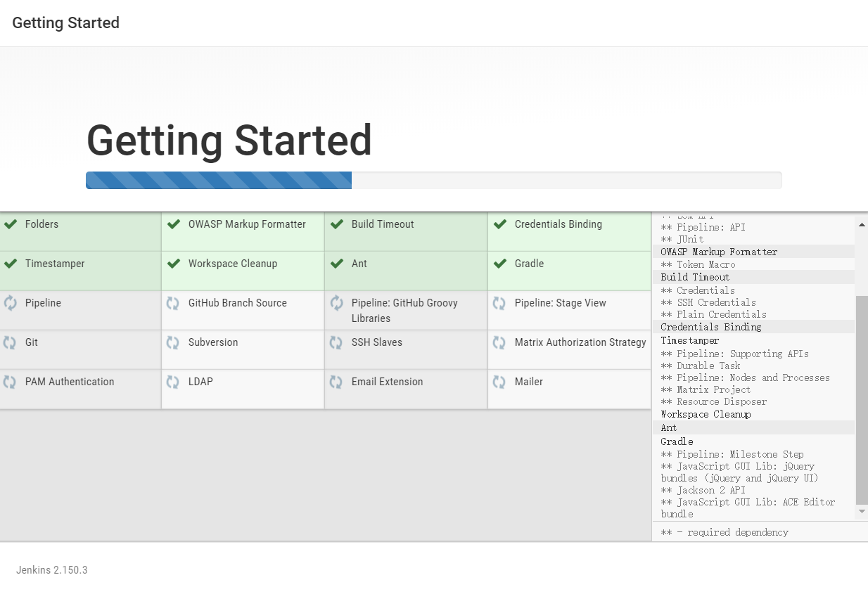Viewport: 868px width, 594px height.
Task: Click the spinner icon beside PAM Authentication
Action: click(10, 382)
